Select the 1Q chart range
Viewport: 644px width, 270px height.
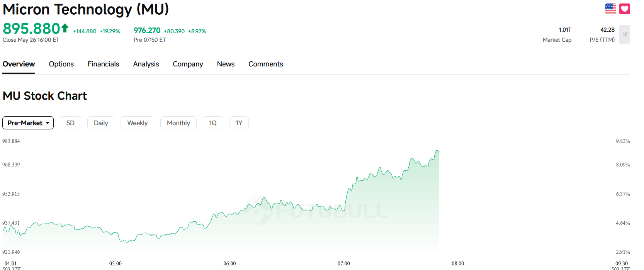213,123
